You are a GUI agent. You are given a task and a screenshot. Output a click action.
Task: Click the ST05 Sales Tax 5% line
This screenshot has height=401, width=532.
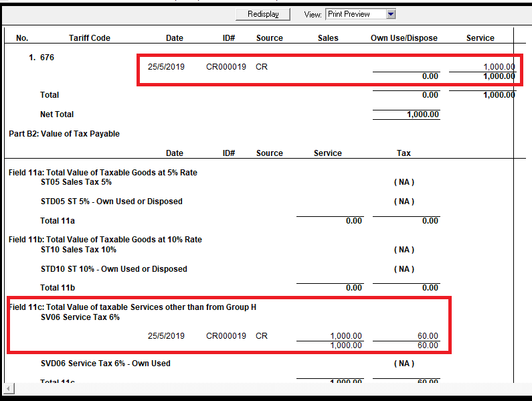[76, 182]
